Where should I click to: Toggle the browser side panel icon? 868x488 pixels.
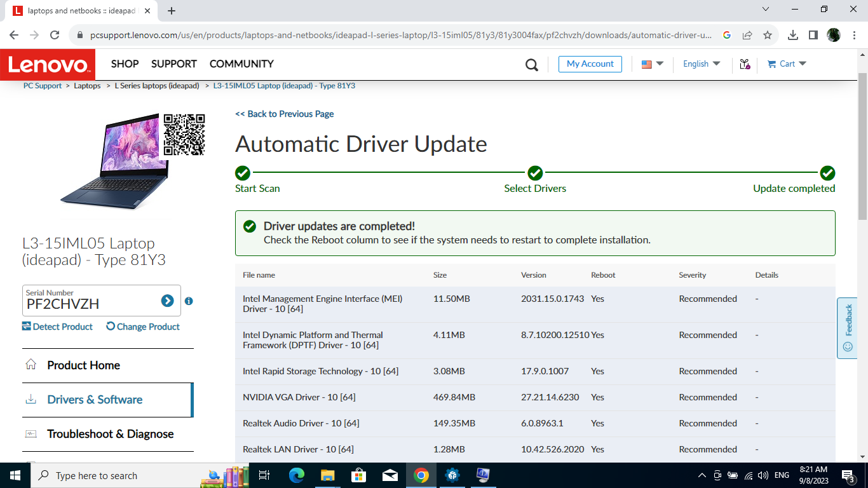[813, 35]
